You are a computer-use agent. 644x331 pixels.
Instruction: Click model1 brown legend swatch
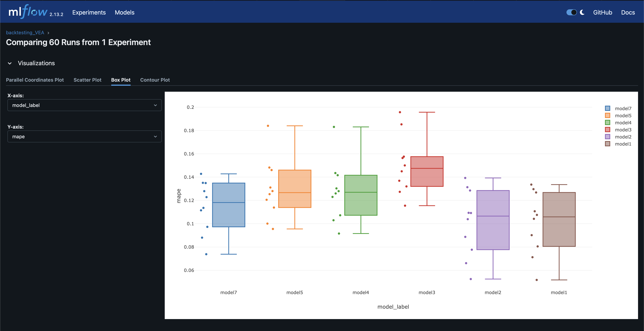pos(607,144)
